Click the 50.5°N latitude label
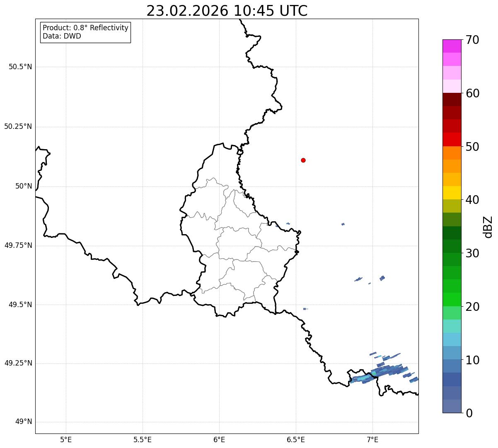The width and height of the screenshot is (498, 448). 20,67
